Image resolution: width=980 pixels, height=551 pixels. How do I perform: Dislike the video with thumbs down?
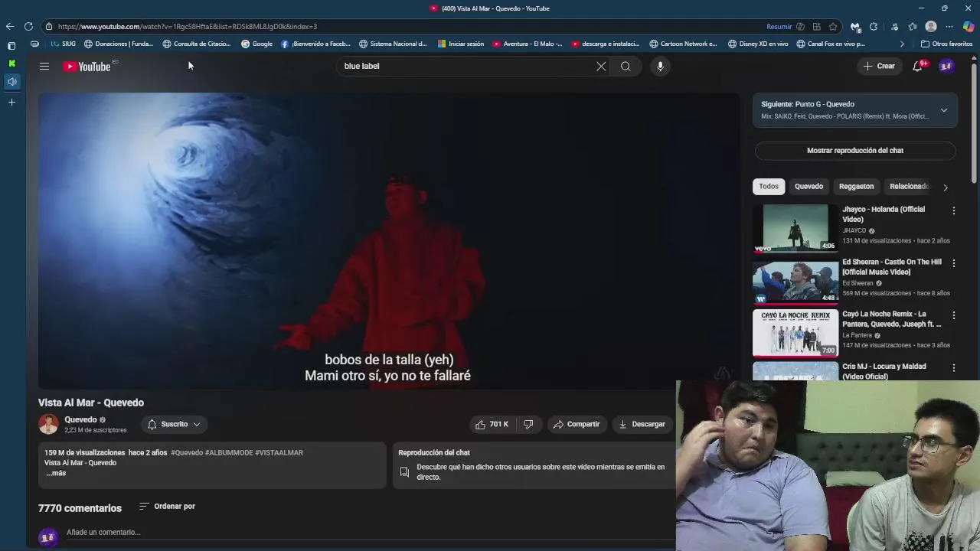(x=528, y=424)
